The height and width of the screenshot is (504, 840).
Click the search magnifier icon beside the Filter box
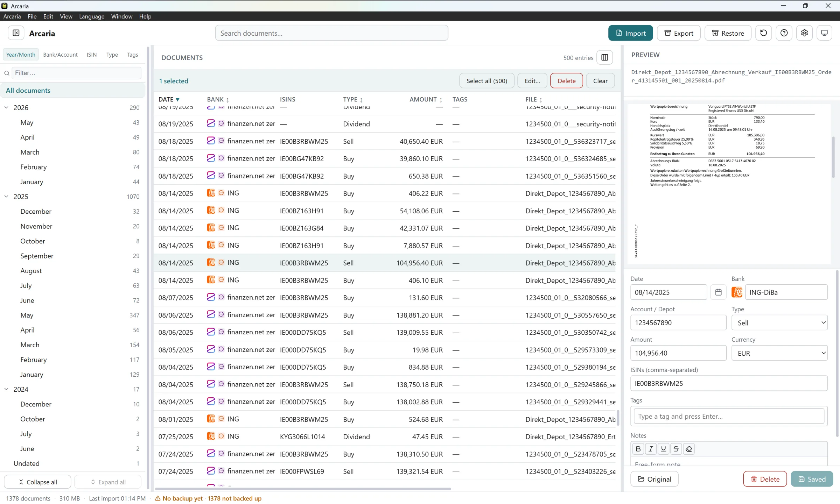[x=7, y=73]
